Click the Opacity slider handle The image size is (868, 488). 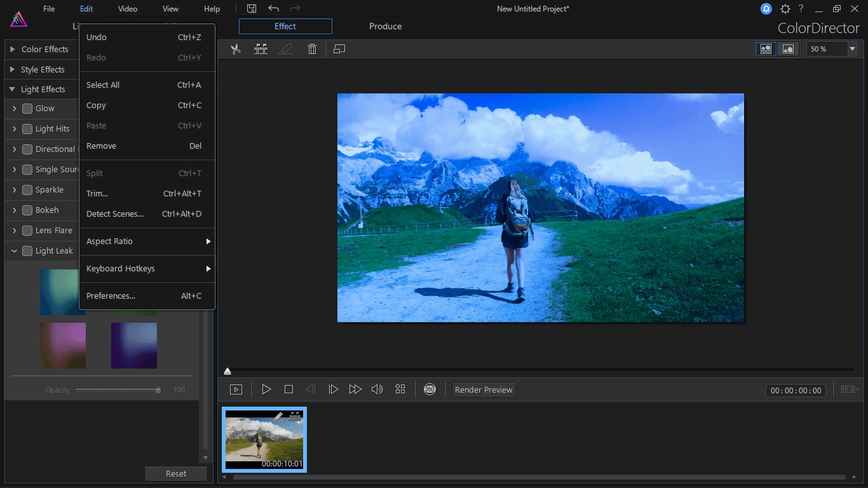pos(158,390)
